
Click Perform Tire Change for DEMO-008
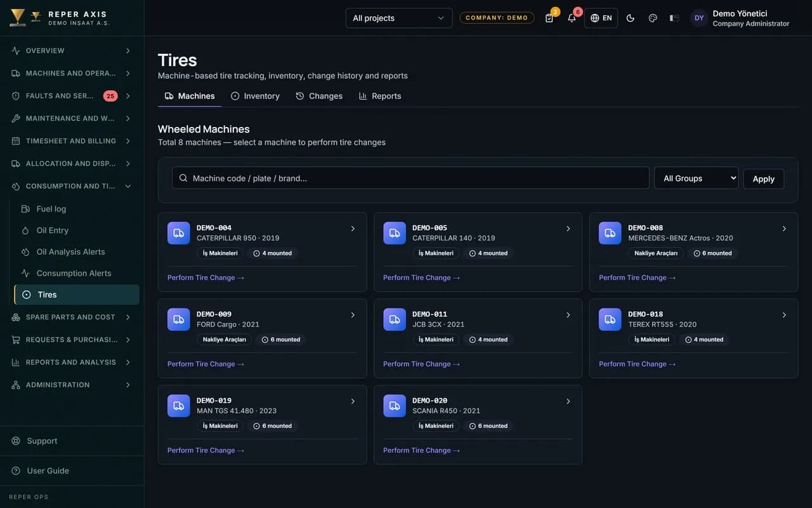pos(637,277)
